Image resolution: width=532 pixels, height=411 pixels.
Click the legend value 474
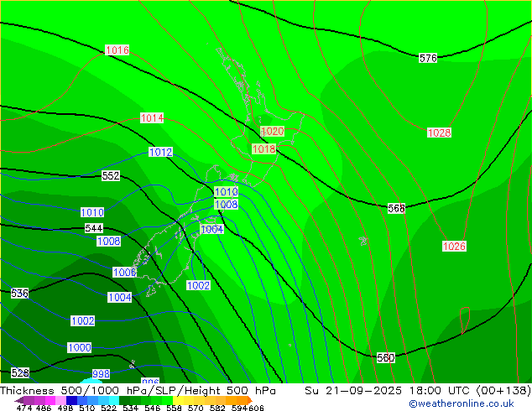(24, 408)
